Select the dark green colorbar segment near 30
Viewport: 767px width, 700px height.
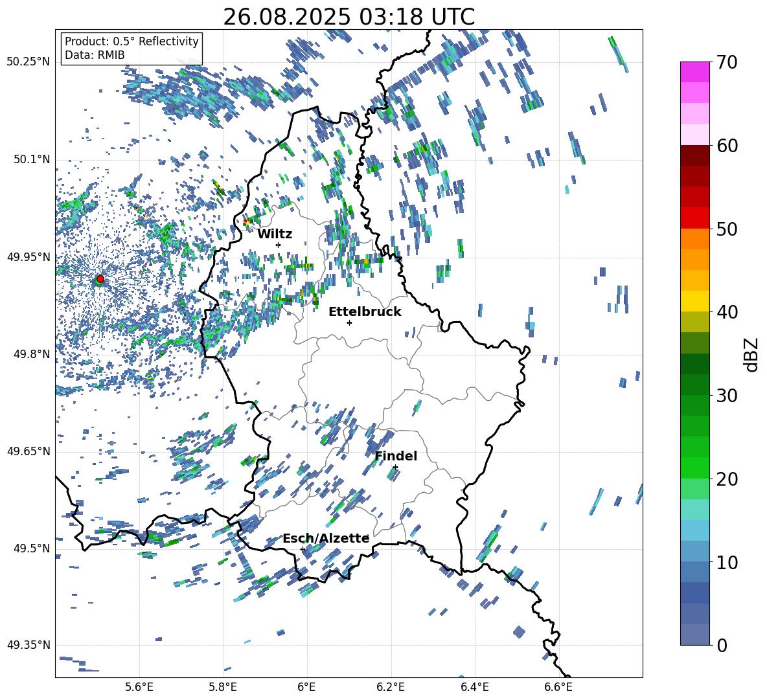[x=694, y=385]
